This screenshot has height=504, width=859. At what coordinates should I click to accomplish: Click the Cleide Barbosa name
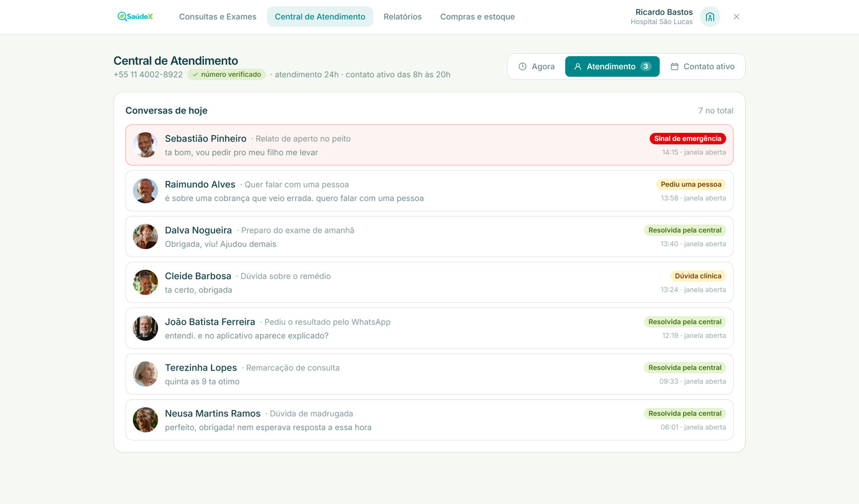coord(198,276)
